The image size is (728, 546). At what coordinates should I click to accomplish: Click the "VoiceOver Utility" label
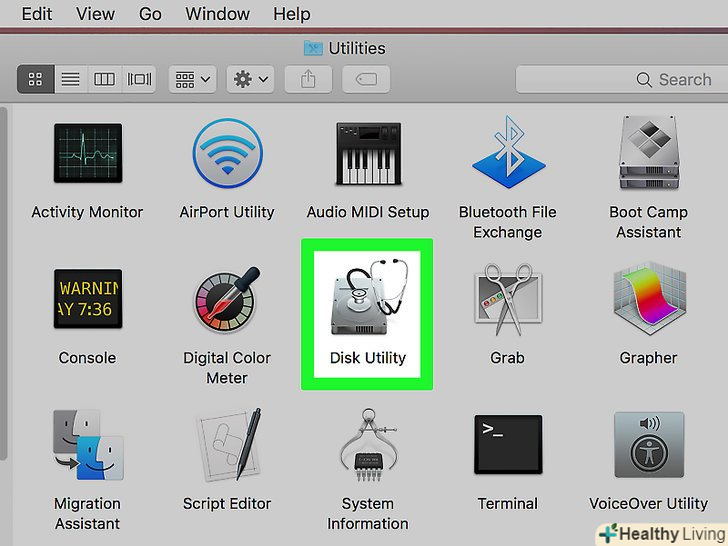point(649,504)
